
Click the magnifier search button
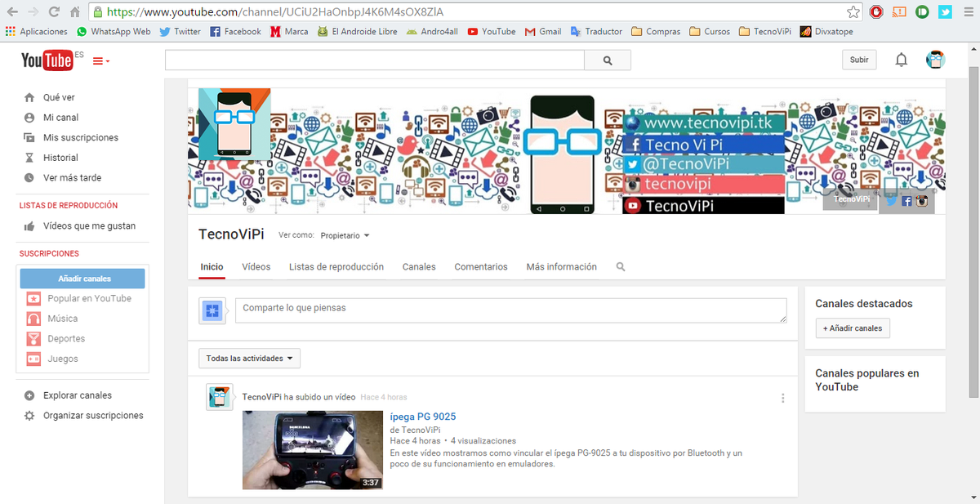pyautogui.click(x=608, y=60)
